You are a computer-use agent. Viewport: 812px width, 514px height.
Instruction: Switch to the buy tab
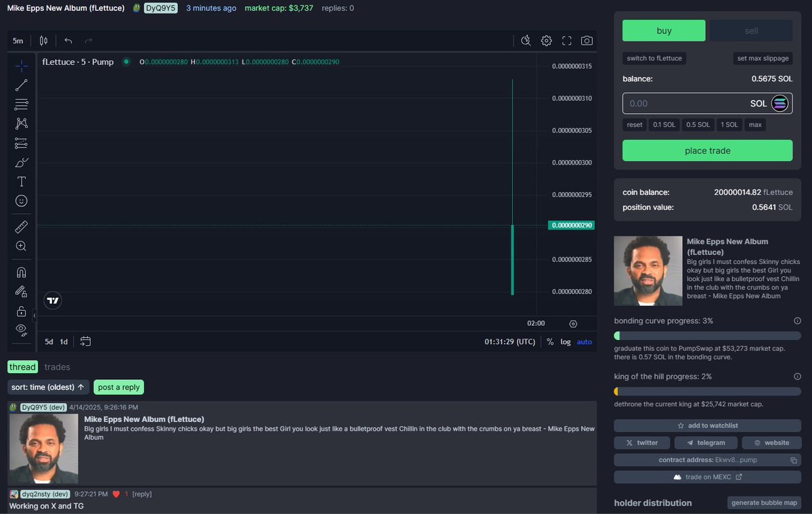[x=664, y=30]
